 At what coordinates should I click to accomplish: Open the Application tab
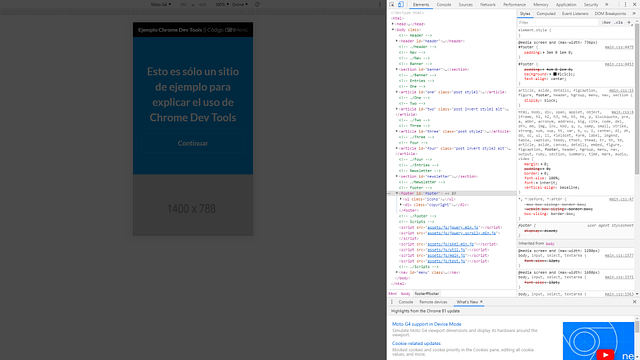tap(566, 4)
